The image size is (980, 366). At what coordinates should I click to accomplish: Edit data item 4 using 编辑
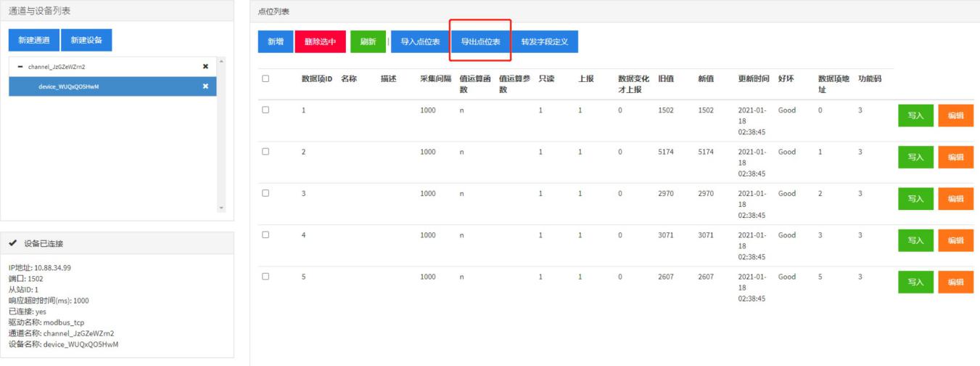pos(955,240)
